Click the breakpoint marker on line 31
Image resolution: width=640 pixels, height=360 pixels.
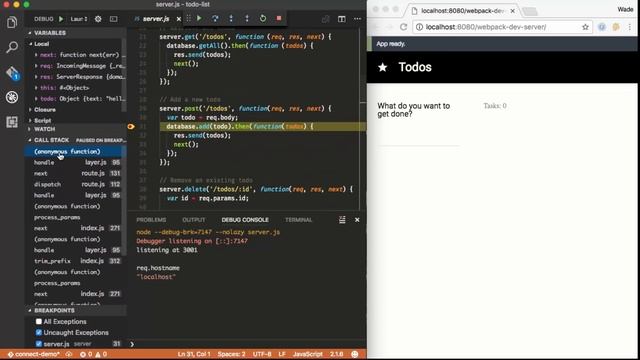coord(131,127)
